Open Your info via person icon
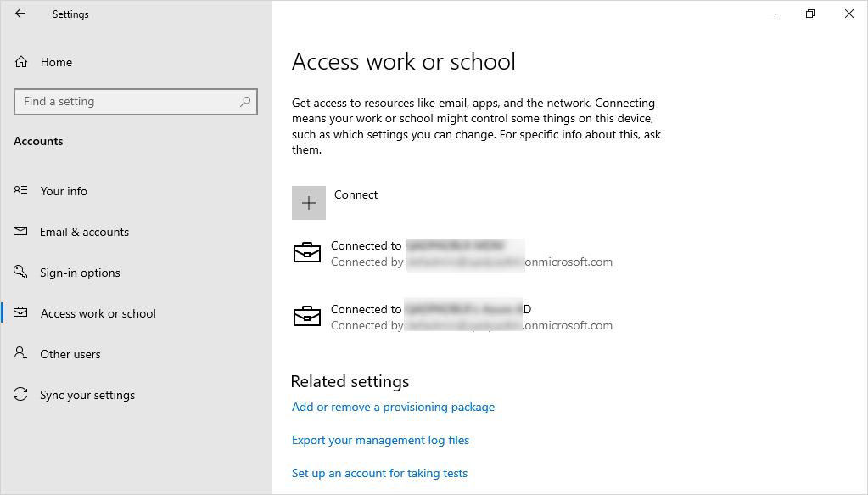The height and width of the screenshot is (495, 868). point(21,191)
